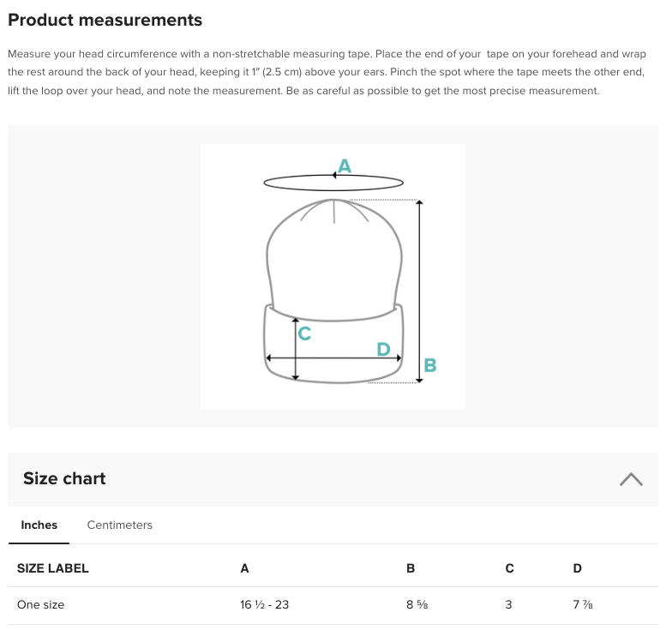
Task: Click the value '7 ⅞' in column D
Action: (x=583, y=605)
